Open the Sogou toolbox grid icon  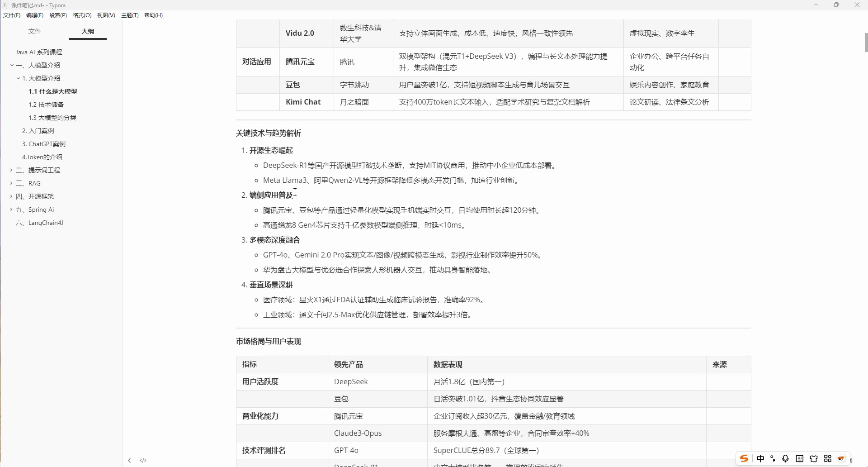(x=828, y=458)
